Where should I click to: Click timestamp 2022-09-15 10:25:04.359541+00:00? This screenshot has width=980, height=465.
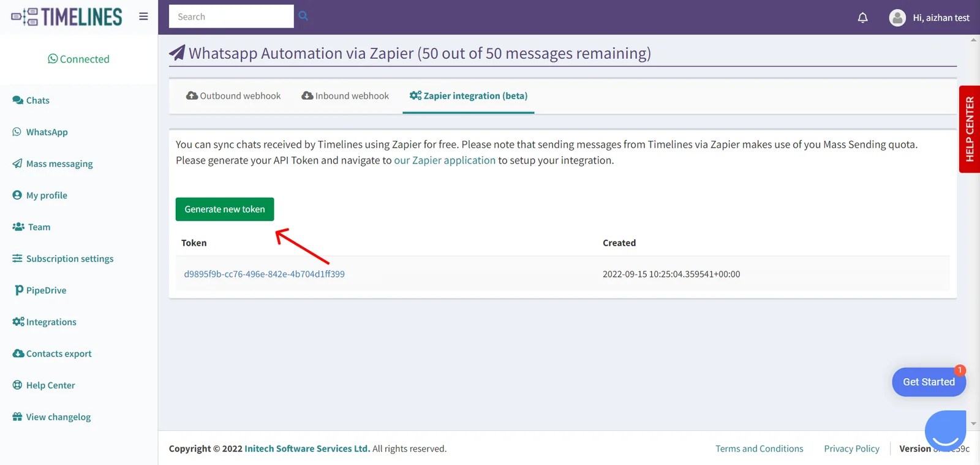(x=671, y=274)
